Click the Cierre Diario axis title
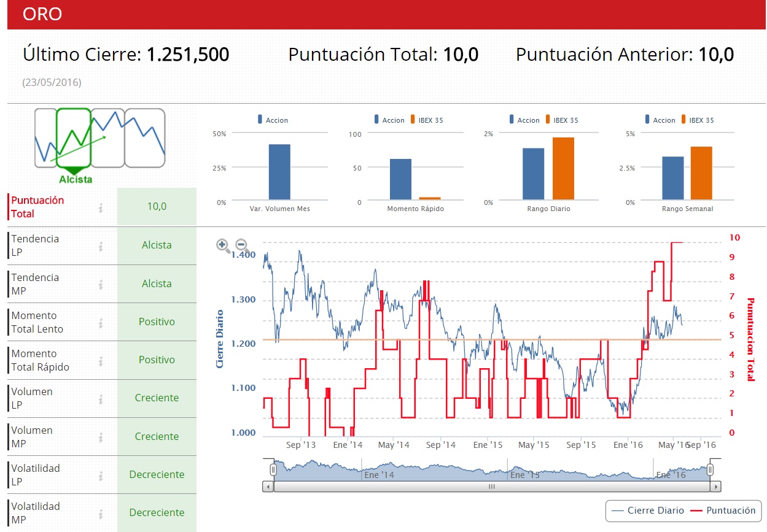The height and width of the screenshot is (532, 767). (220, 339)
